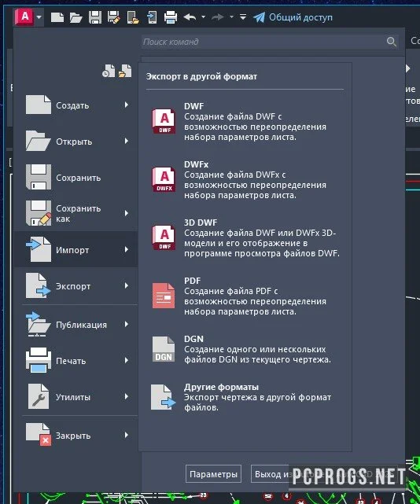Select the Закрыть menu item
This screenshot has height=504, width=420.
coord(77,436)
